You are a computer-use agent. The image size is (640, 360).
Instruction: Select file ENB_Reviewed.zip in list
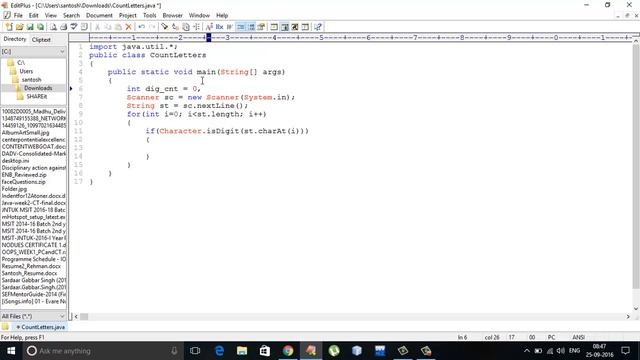(24, 175)
